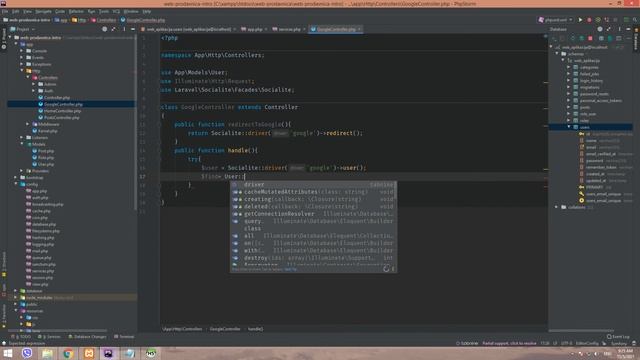Select getConnectionResolver in completion popup

313,214
